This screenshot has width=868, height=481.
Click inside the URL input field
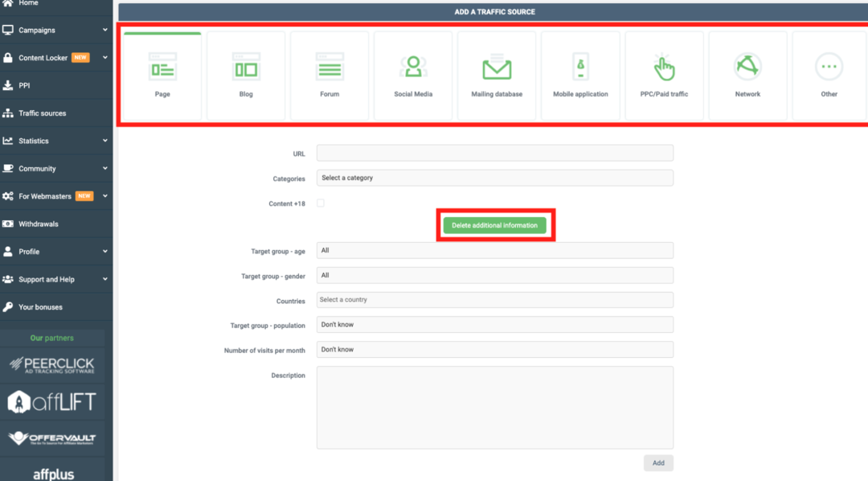coord(495,153)
